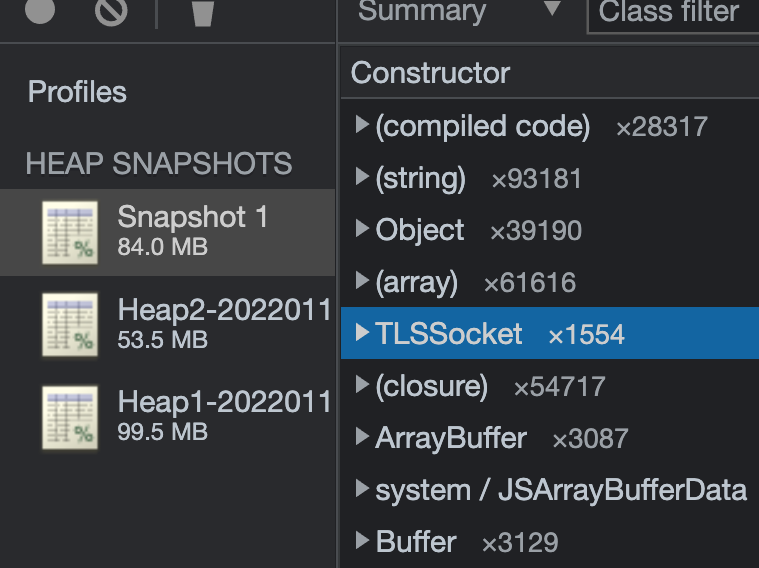Expand the (array) constructor row
This screenshot has height=568, width=759.
pyautogui.click(x=363, y=282)
